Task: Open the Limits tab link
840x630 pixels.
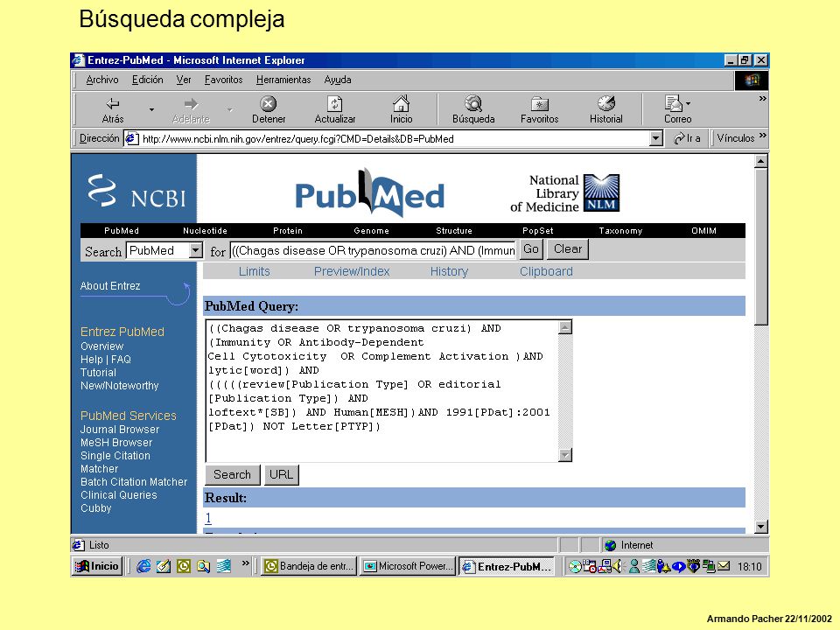Action: tap(254, 271)
